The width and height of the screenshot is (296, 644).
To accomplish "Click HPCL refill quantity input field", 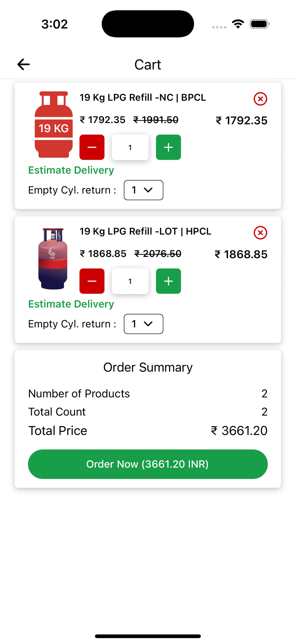I will [x=130, y=281].
